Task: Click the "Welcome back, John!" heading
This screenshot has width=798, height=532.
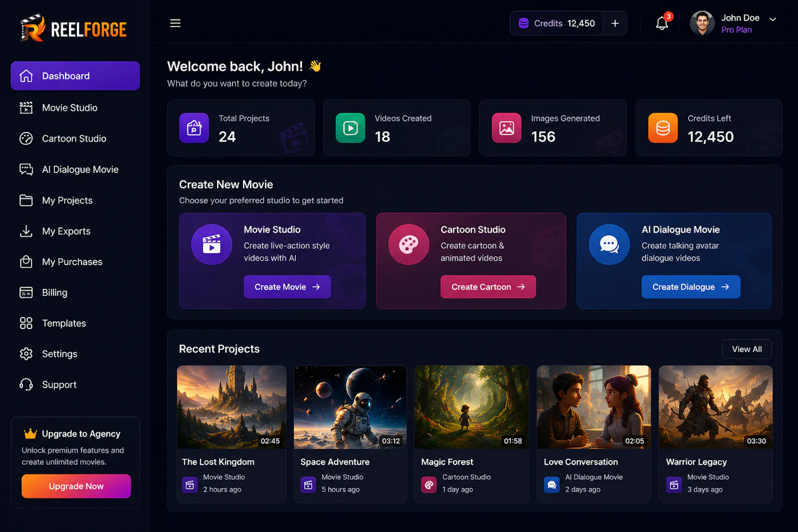Action: click(235, 66)
